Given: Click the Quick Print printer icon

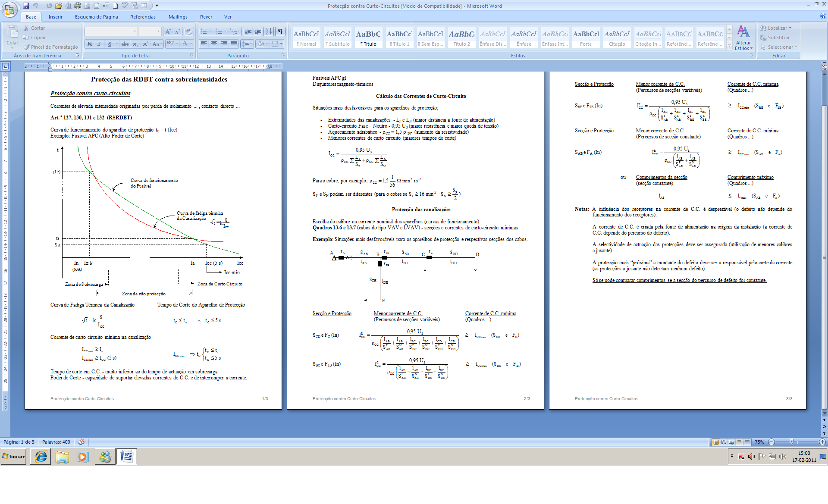Looking at the screenshot, I should 77,6.
